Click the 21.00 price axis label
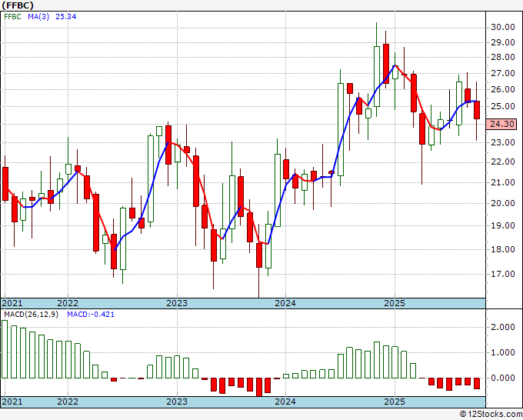Screen dimensions: 523x420 coord(503,182)
